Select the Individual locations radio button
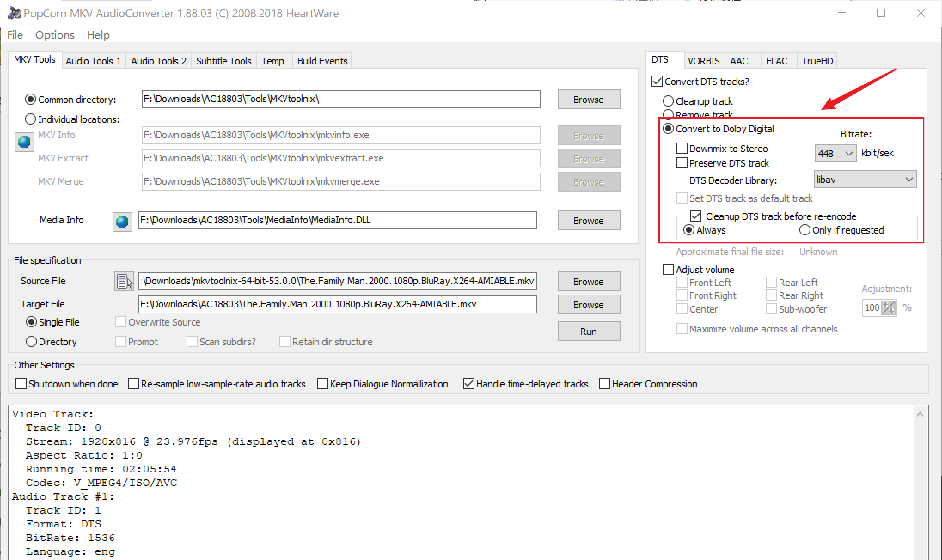 (31, 119)
